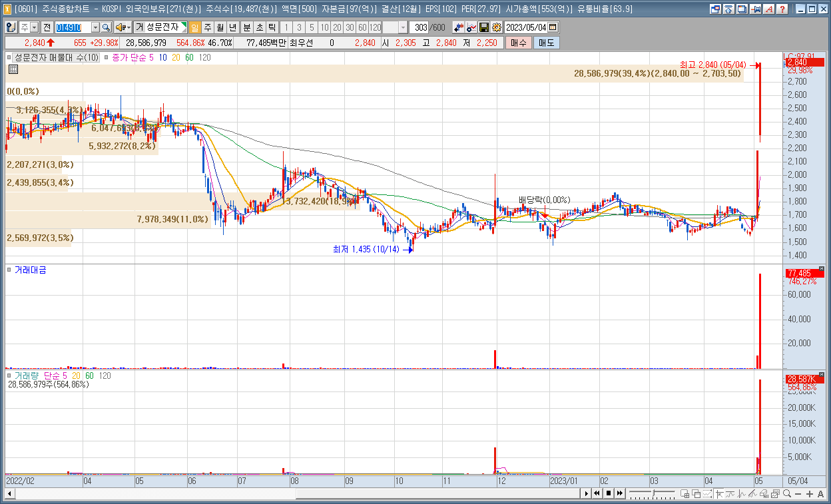The height and width of the screenshot is (504, 831).
Task: Click the save diskette icon in toolbar
Action: (x=484, y=27)
